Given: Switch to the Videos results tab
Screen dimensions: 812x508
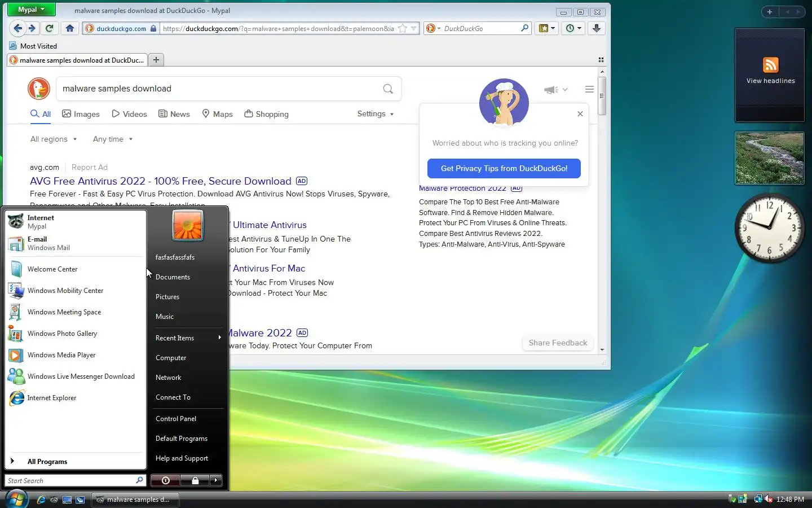Looking at the screenshot, I should coord(129,114).
